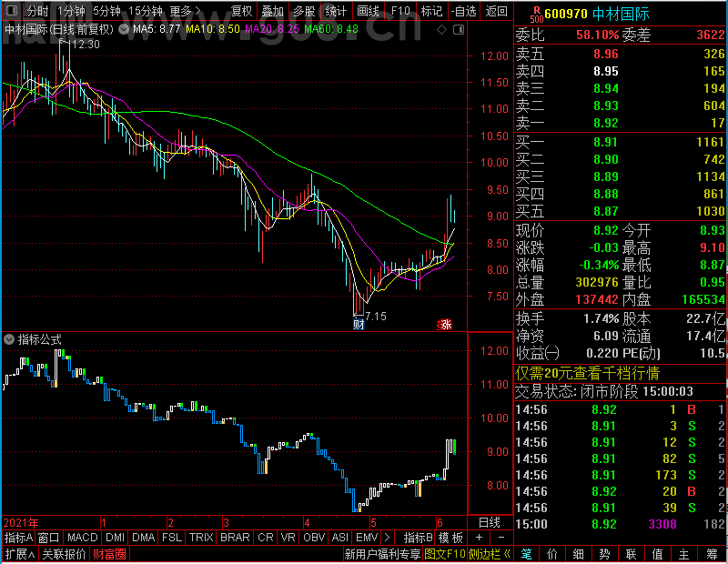Open 图文F10 link
The width and height of the screenshot is (728, 564).
click(x=445, y=554)
